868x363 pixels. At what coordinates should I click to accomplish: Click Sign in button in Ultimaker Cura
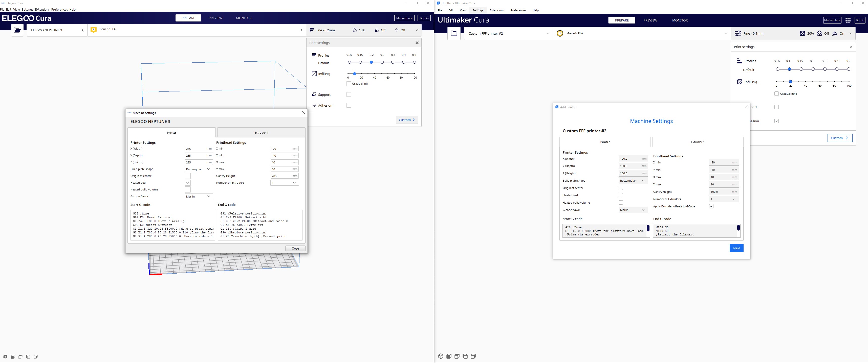click(860, 20)
